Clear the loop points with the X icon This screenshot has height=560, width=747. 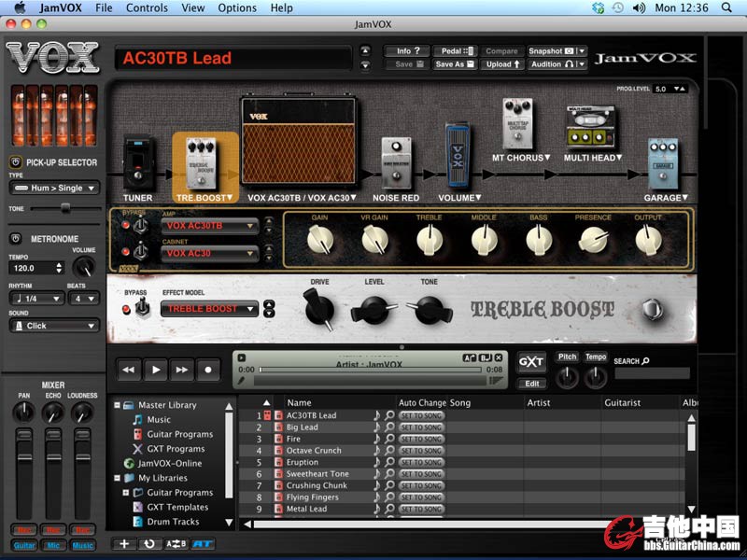pos(498,358)
